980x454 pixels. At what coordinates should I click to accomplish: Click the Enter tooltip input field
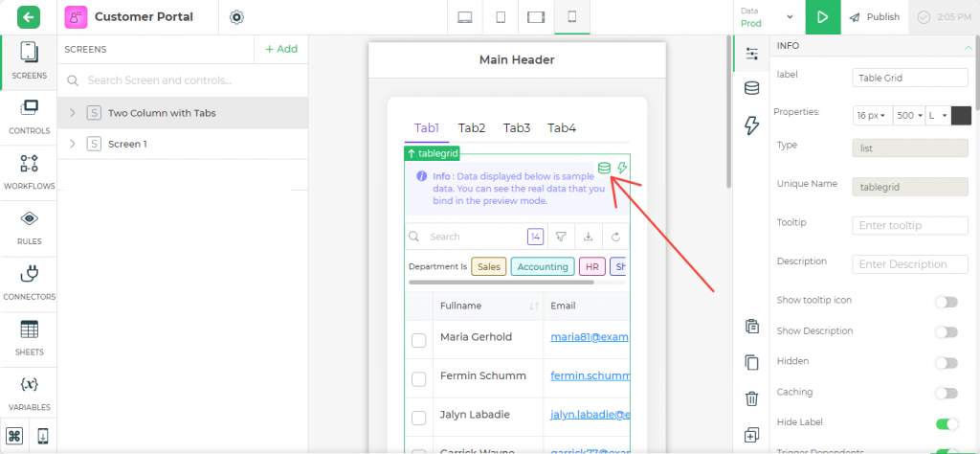(910, 225)
